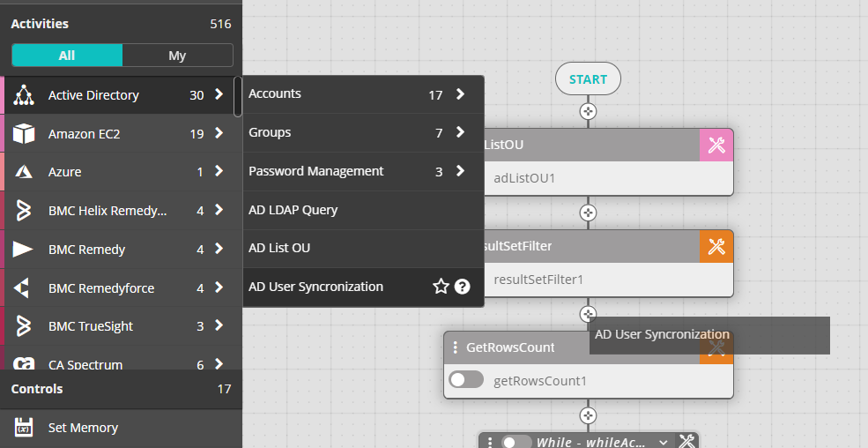Expand the Groups submenu arrow
This screenshot has height=448, width=868.
tap(461, 132)
